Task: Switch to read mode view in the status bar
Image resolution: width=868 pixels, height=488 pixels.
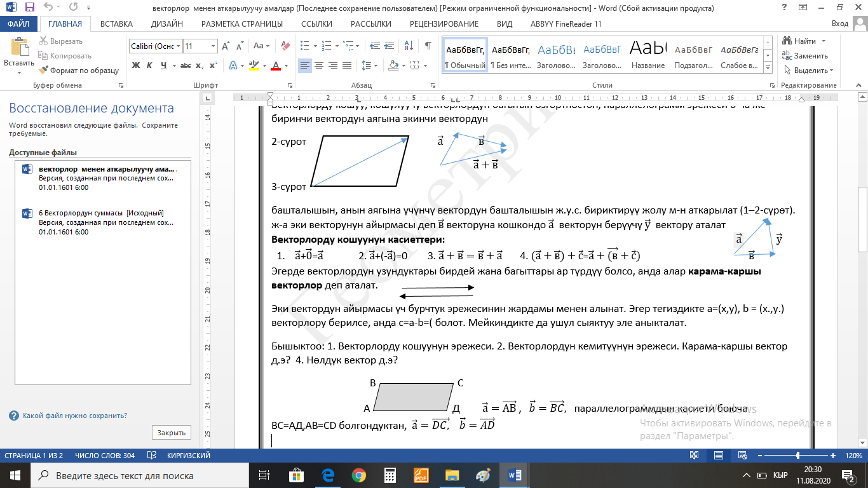Action: pyautogui.click(x=695, y=456)
